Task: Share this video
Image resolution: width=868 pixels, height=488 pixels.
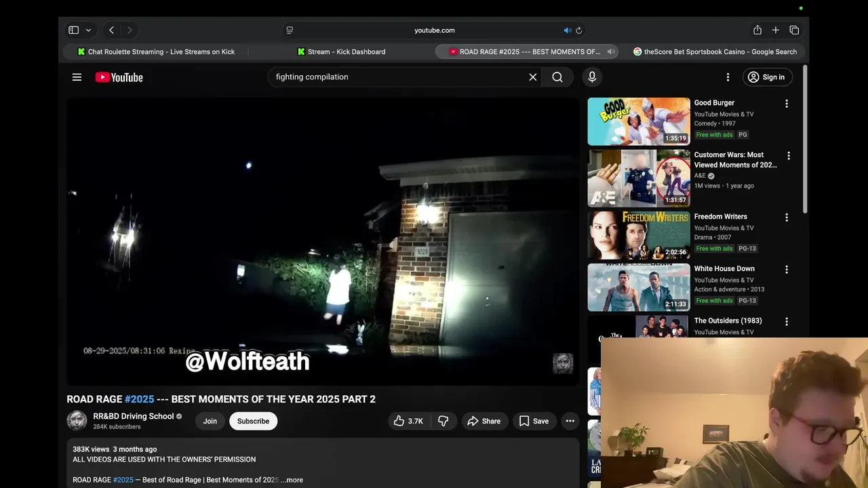Action: click(484, 421)
